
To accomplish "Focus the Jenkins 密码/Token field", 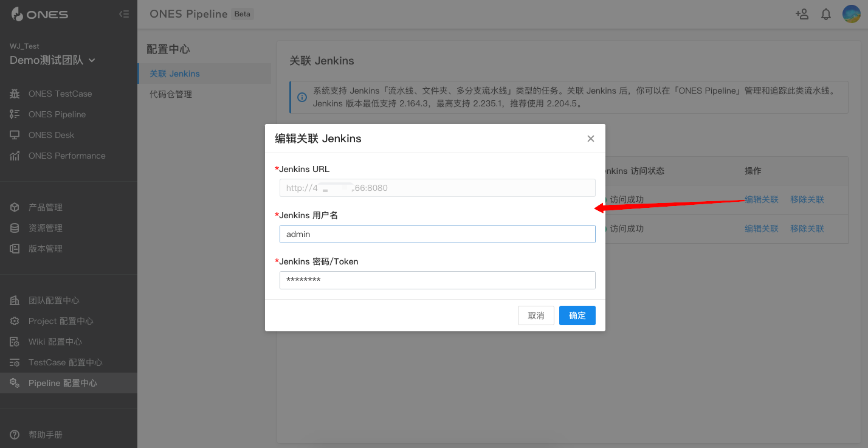I will pos(438,280).
